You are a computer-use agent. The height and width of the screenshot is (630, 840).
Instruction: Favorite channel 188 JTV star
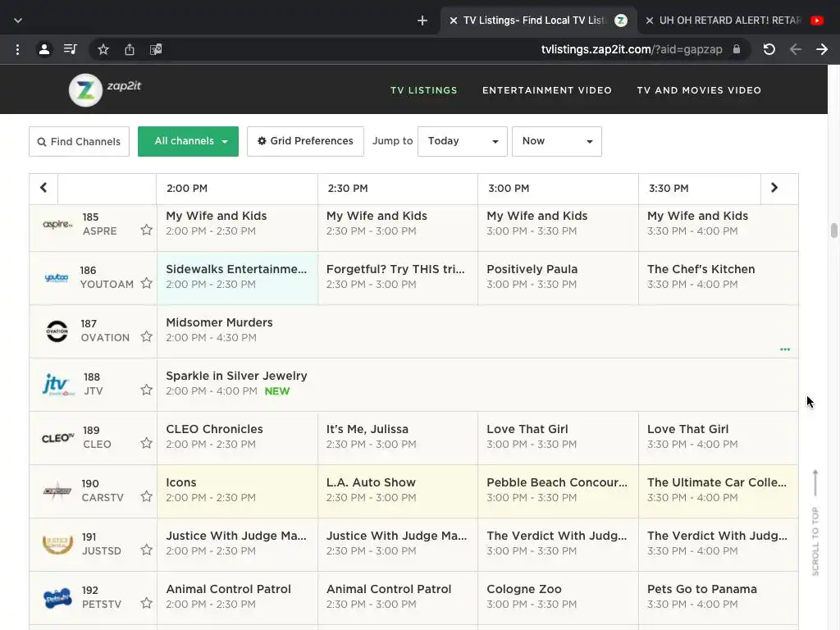[x=146, y=390]
